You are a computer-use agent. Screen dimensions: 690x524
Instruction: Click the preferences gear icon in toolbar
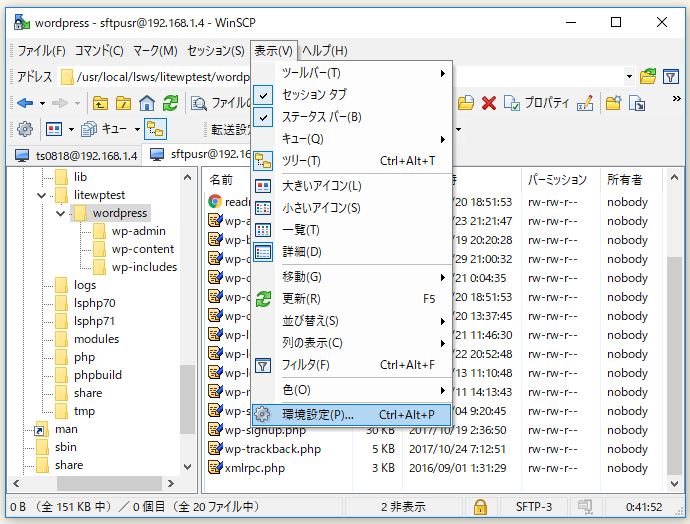(25, 129)
